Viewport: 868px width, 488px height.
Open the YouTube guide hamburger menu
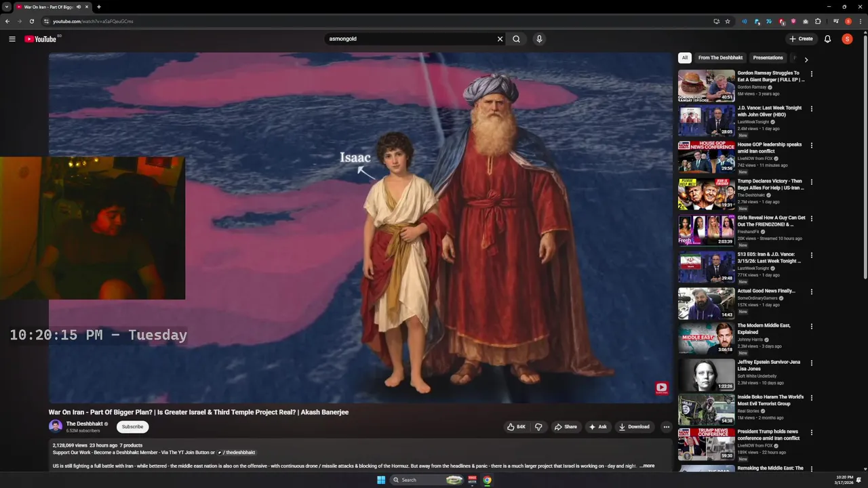[x=12, y=39]
